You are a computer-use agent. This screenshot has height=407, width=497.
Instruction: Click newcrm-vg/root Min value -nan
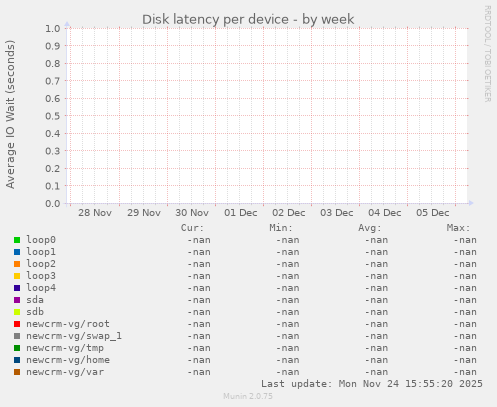coord(287,324)
